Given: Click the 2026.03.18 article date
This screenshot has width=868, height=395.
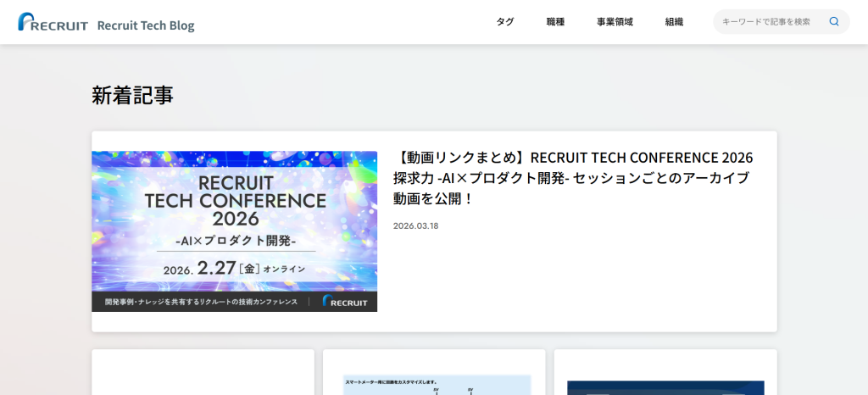Looking at the screenshot, I should (415, 225).
